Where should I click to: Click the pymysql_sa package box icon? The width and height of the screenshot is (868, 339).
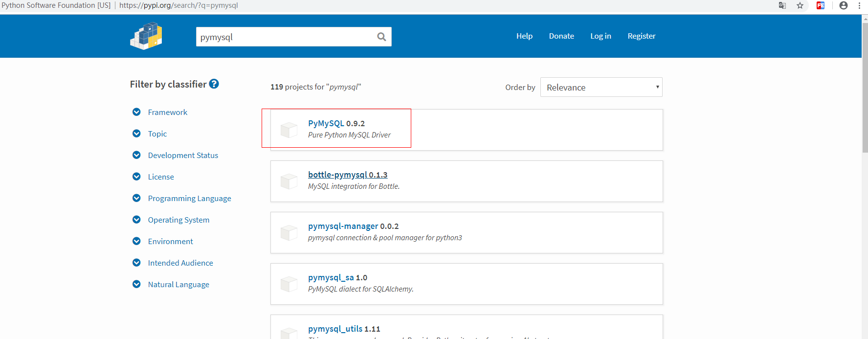[x=289, y=284]
